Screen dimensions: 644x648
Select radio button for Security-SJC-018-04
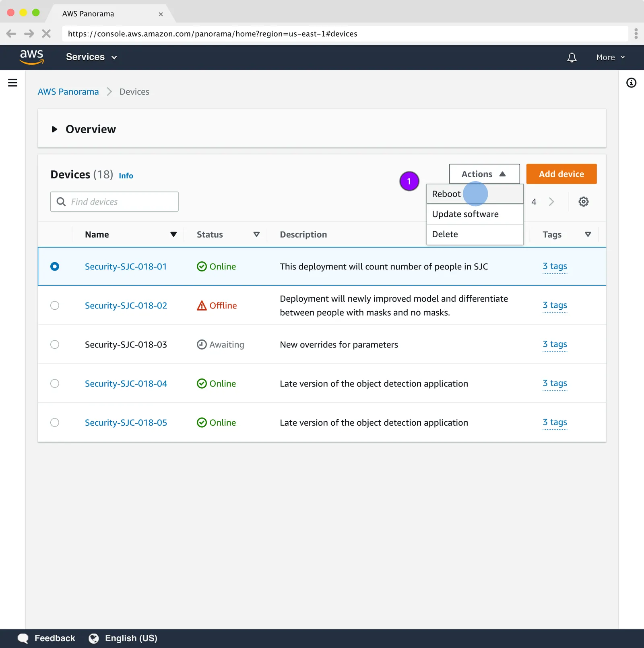point(55,384)
